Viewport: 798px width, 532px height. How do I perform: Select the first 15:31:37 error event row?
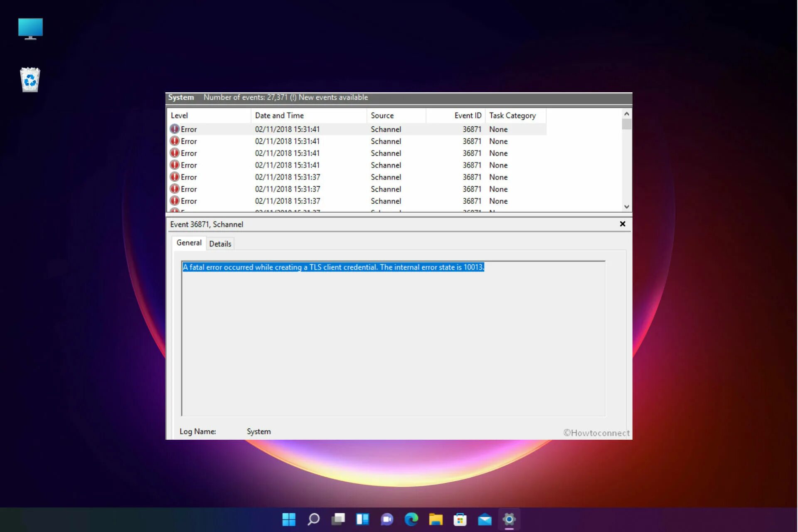pyautogui.click(x=287, y=177)
